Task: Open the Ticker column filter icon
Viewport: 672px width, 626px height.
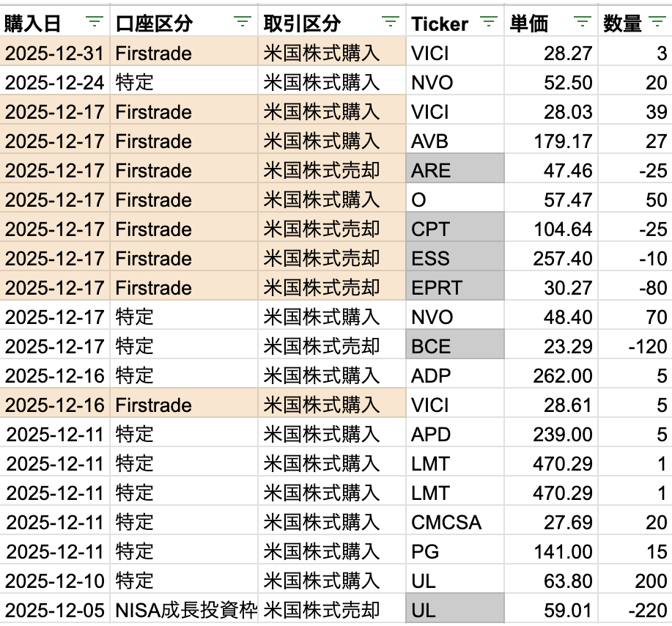Action: point(489,22)
